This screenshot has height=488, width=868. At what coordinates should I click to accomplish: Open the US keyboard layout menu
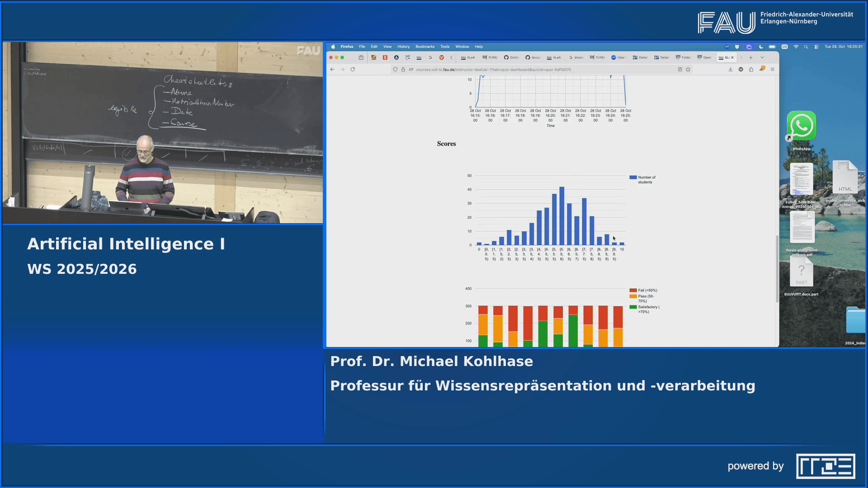pos(785,47)
